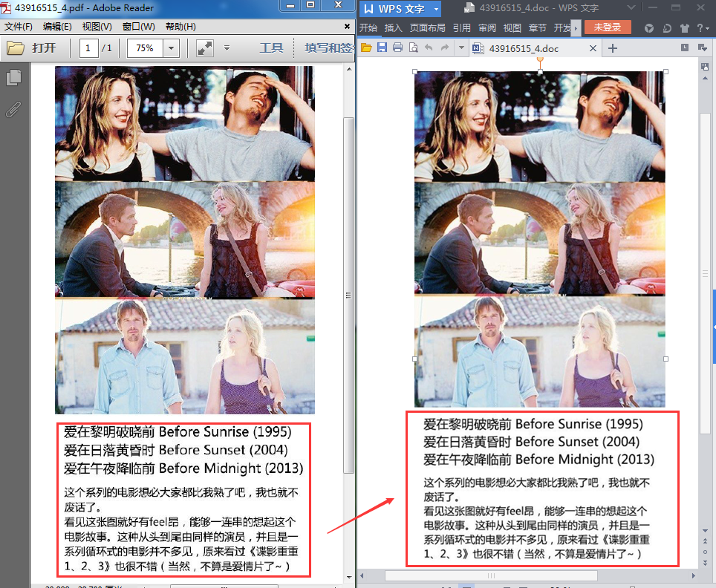Close the 43916515_4.doc document tab
Screen dimensions: 716x588
click(x=593, y=48)
